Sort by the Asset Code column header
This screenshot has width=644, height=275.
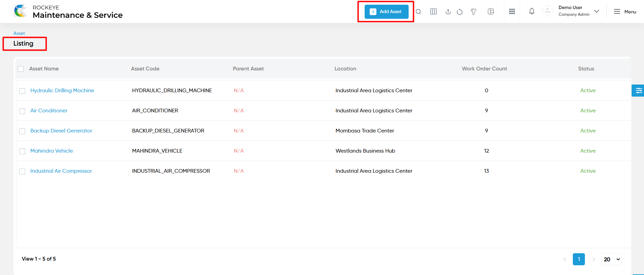[145, 69]
